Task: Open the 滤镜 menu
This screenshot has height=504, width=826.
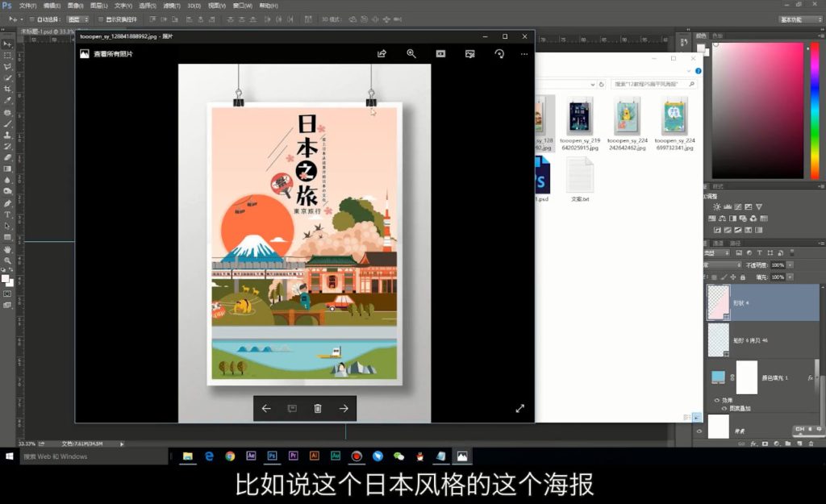Action: 170,6
